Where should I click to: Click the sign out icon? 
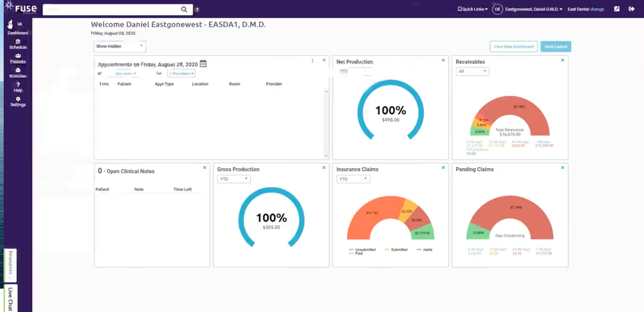631,9
